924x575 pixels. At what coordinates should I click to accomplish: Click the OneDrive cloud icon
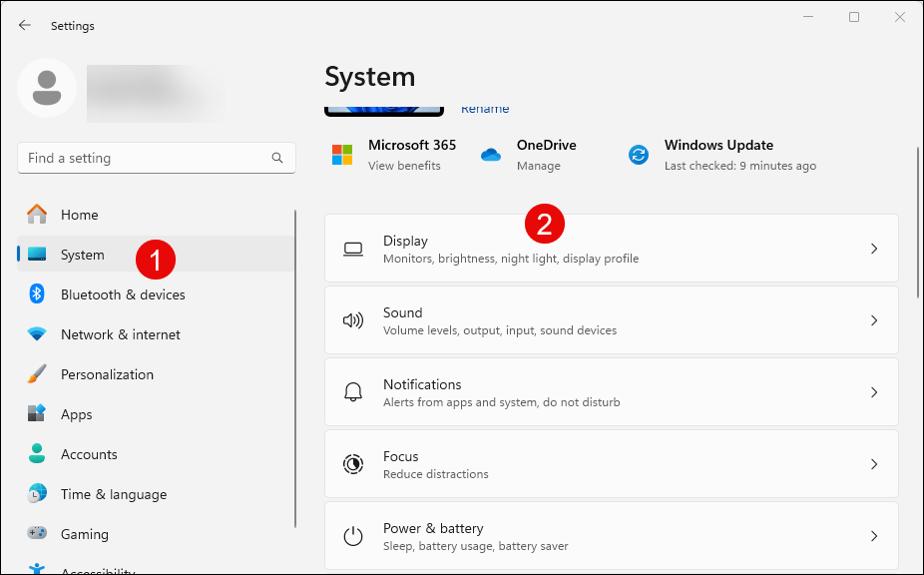point(490,155)
